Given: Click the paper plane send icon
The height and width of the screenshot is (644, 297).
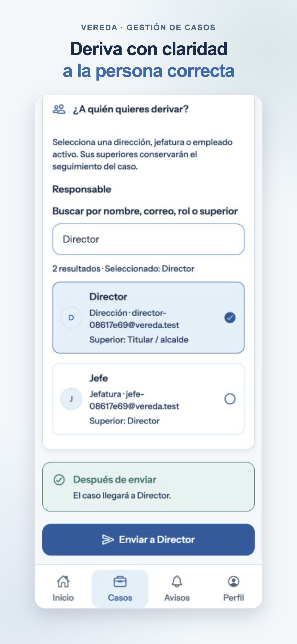Looking at the screenshot, I should click(x=108, y=540).
